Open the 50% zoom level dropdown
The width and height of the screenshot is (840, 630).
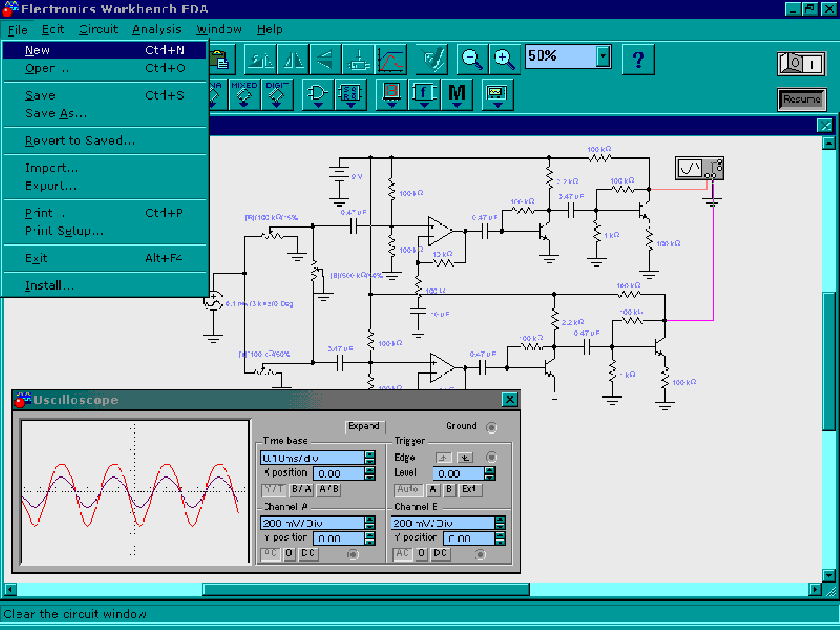(603, 56)
